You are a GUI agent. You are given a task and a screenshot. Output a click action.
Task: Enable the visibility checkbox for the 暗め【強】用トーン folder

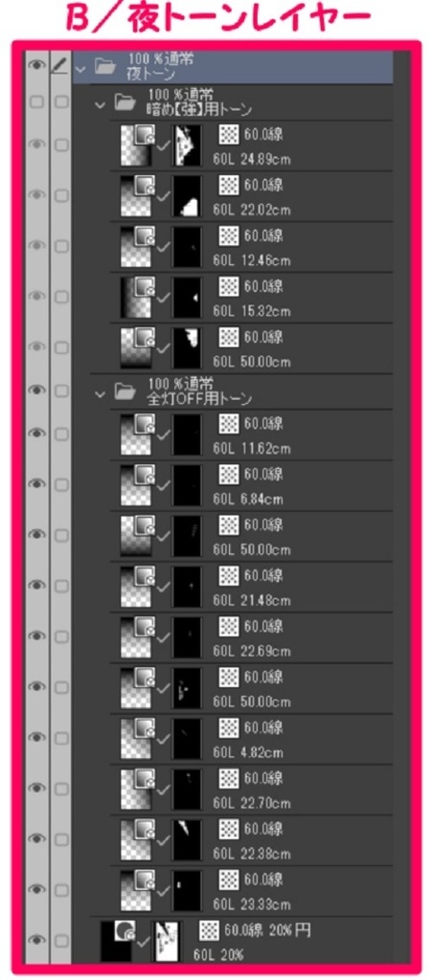37,102
